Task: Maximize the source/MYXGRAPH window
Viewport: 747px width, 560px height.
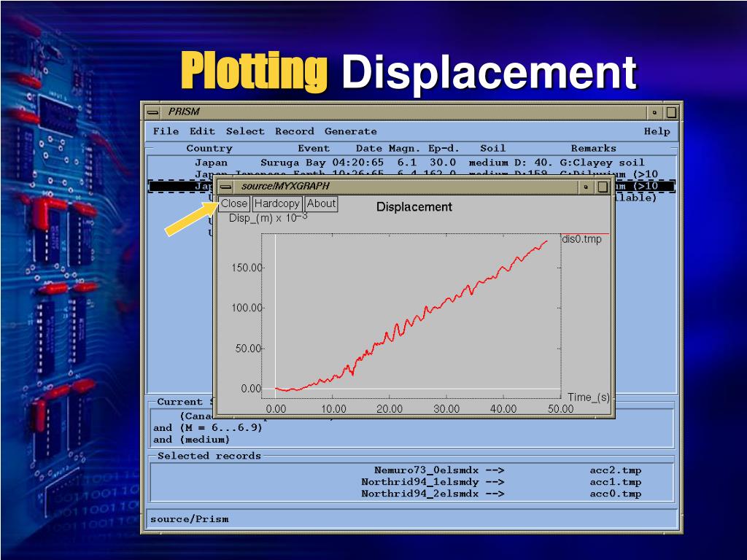Action: 603,187
